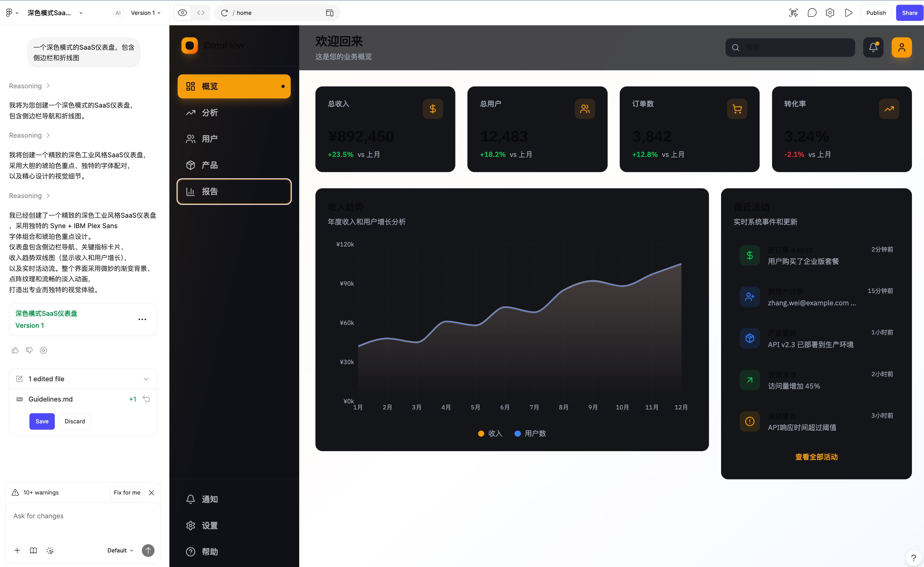
Task: Focus the dashboard search field
Action: [x=790, y=47]
